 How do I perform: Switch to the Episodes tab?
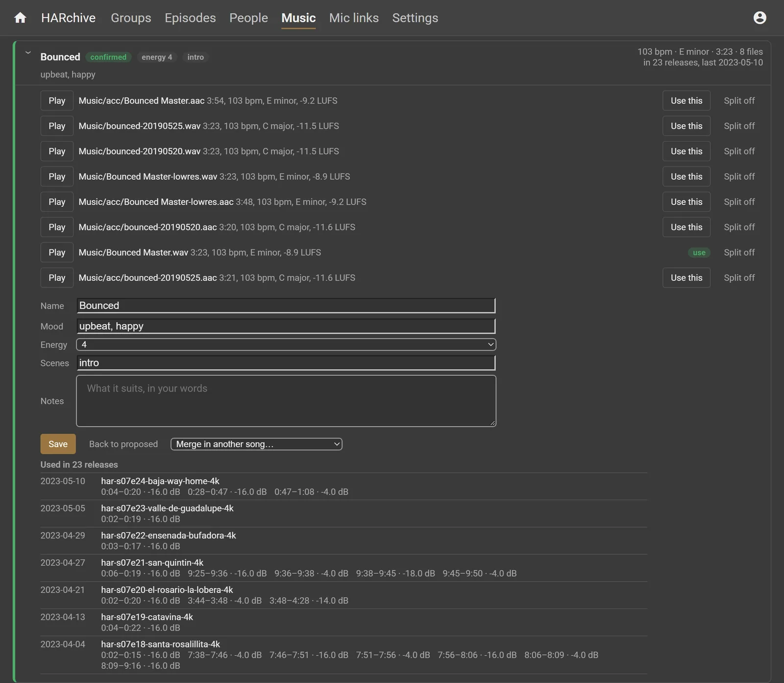click(190, 18)
